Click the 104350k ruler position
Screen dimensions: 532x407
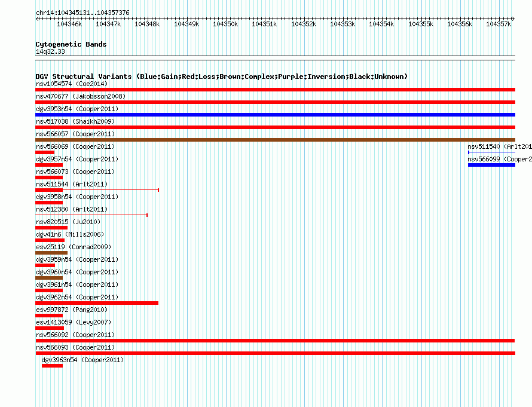[x=225, y=24]
